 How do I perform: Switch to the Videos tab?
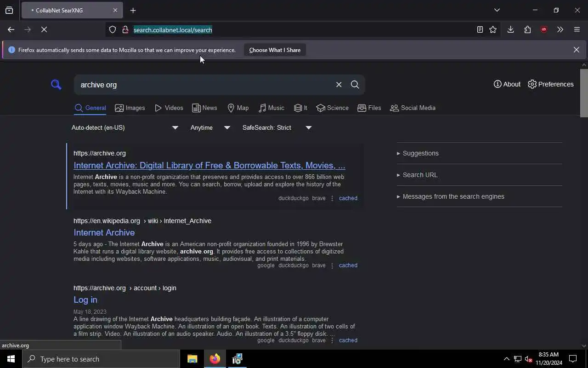click(169, 108)
